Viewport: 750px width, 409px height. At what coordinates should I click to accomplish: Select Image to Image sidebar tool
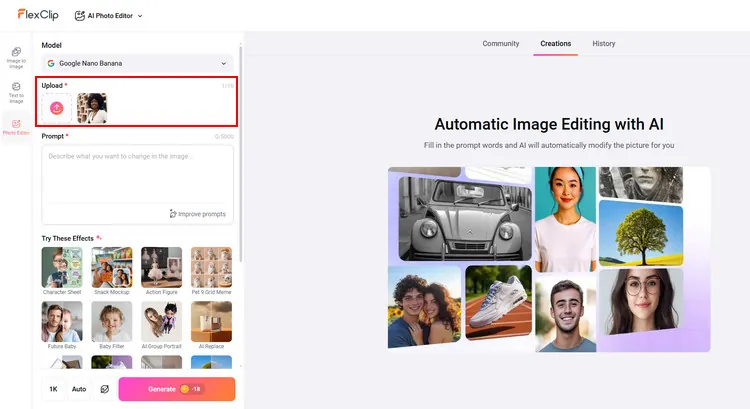tap(16, 57)
